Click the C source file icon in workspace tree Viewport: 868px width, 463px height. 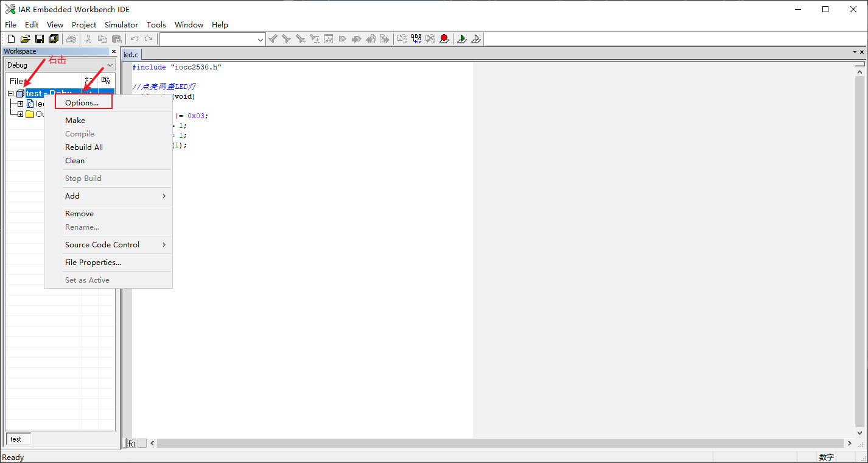30,104
